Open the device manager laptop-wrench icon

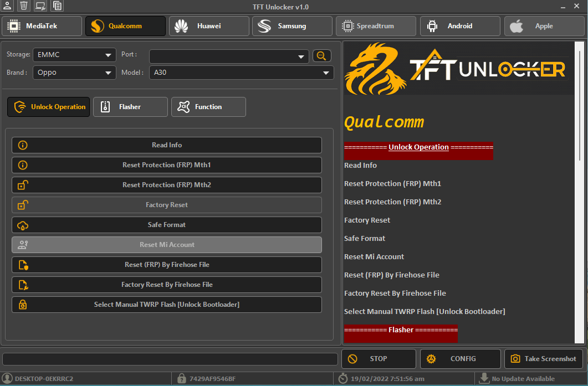(40, 6)
